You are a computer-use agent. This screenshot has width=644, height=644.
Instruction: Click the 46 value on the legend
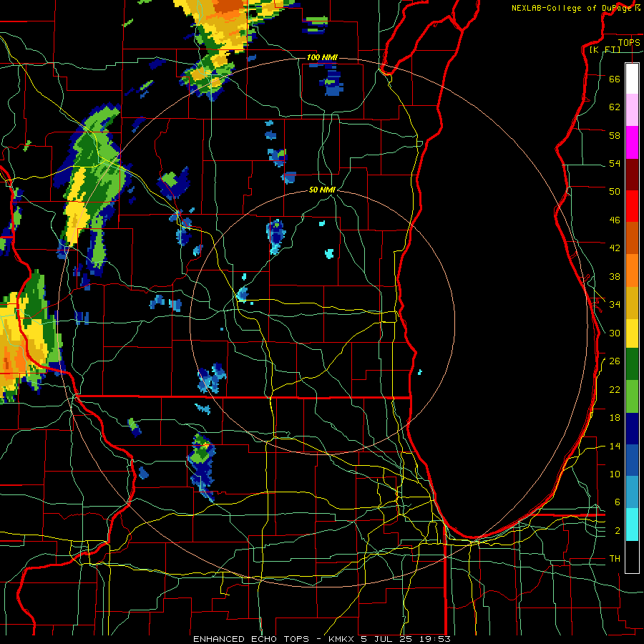tap(615, 220)
